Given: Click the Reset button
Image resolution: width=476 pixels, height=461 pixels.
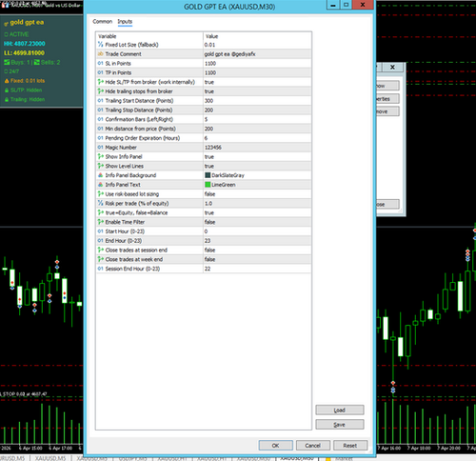Looking at the screenshot, I should 350,446.
